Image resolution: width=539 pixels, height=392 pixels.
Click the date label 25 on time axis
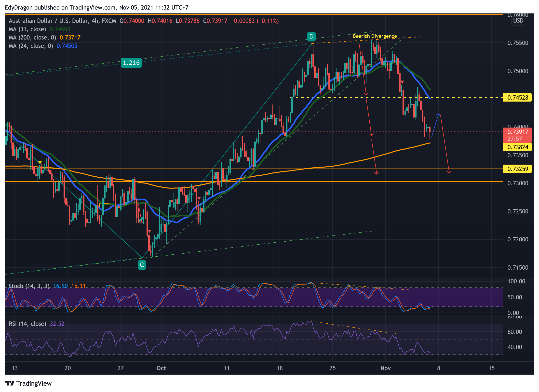[x=333, y=368]
